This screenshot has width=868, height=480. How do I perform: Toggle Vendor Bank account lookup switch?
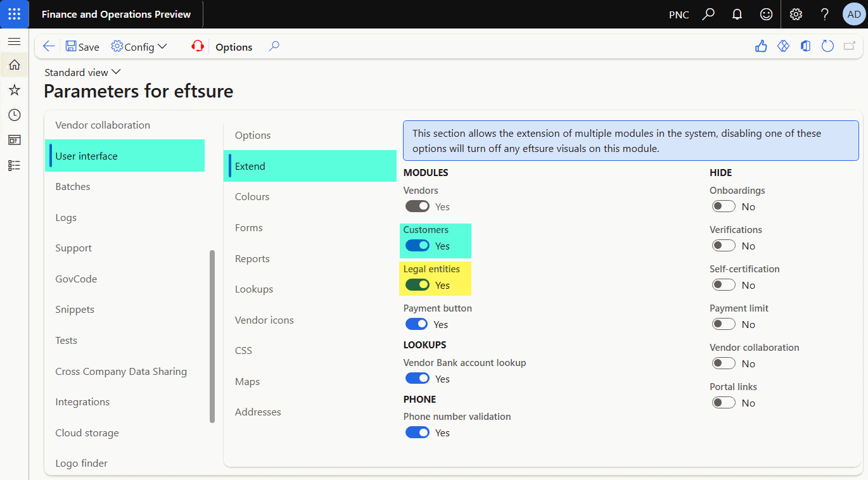tap(418, 379)
